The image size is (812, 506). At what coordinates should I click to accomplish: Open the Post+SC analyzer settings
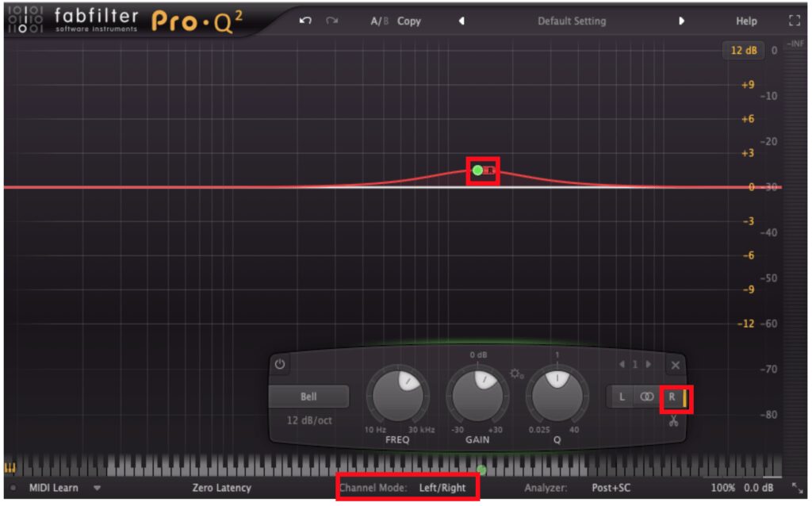point(611,488)
